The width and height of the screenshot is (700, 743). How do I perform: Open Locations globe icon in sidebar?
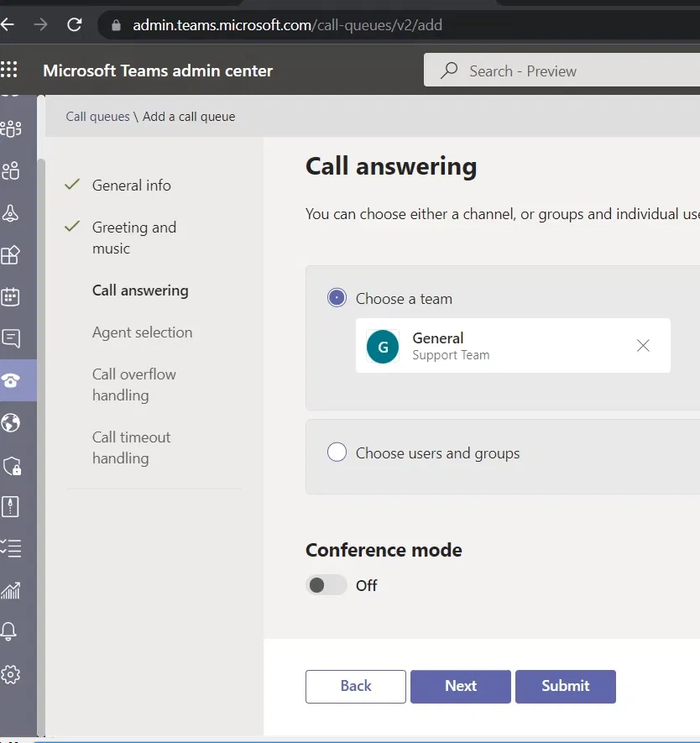(11, 422)
